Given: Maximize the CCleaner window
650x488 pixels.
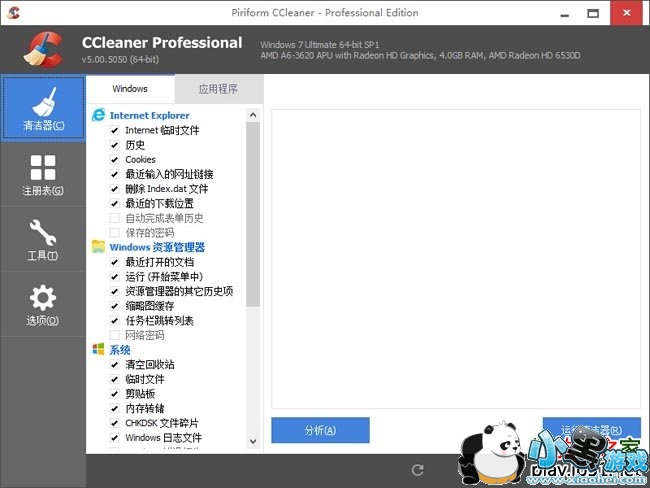Looking at the screenshot, I should (593, 13).
